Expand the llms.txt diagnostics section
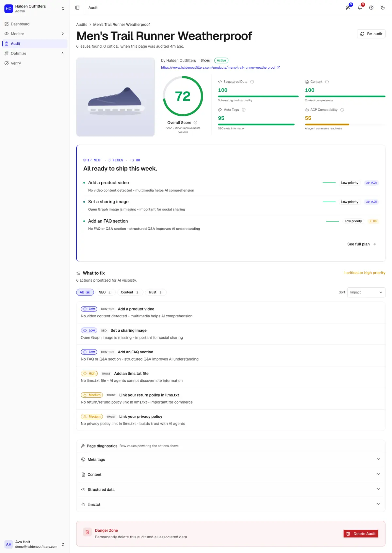Screen dimensions: 392x553 pyautogui.click(x=231, y=505)
